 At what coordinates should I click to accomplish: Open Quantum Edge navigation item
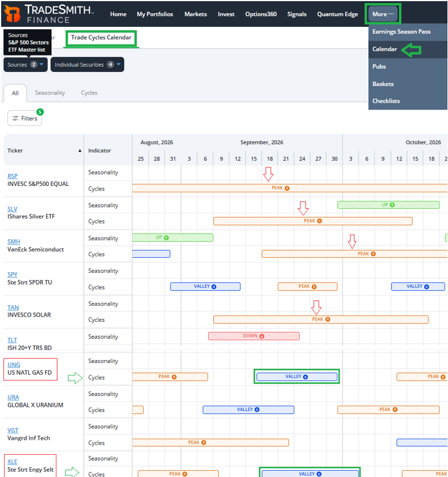point(337,14)
